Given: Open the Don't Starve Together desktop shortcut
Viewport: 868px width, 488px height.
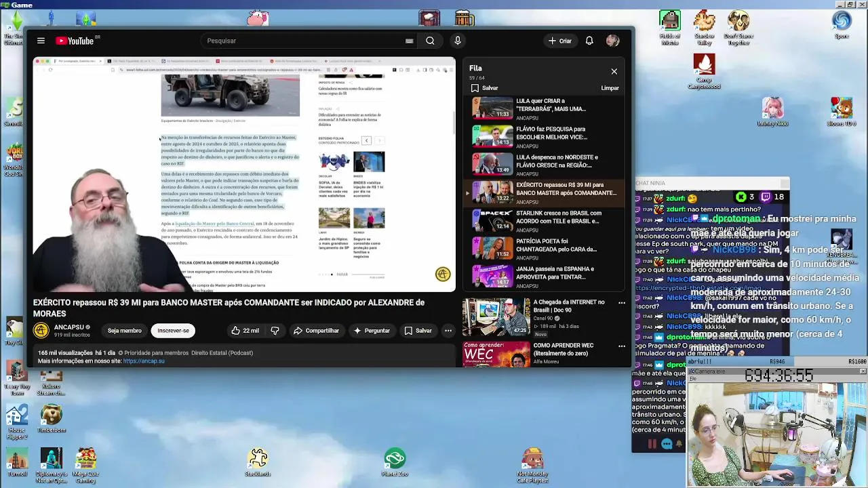Looking at the screenshot, I should [x=738, y=27].
